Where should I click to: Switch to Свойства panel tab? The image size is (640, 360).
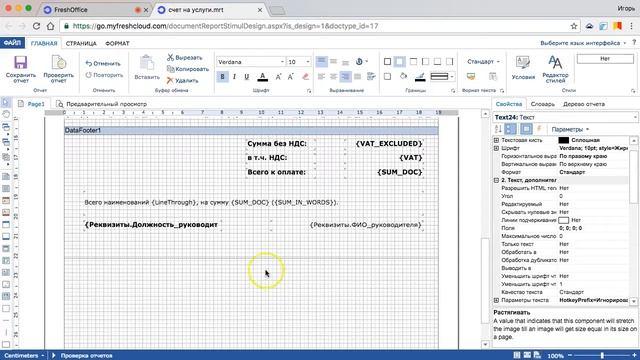[x=509, y=104]
